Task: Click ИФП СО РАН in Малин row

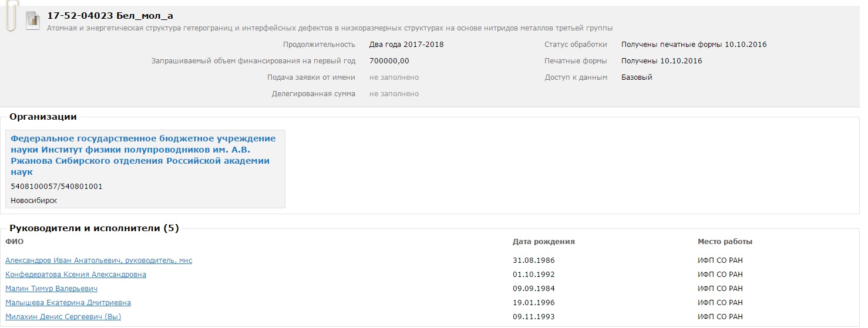Action: click(x=720, y=289)
